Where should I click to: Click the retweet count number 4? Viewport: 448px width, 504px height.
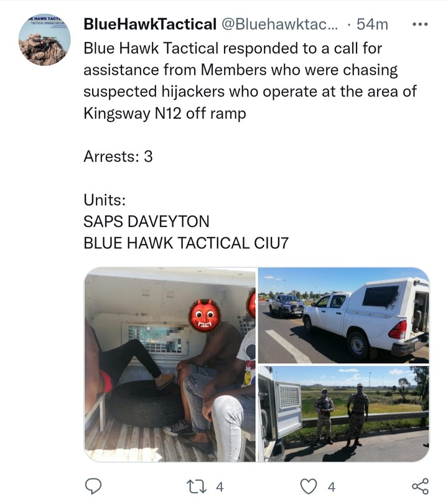[x=220, y=487]
